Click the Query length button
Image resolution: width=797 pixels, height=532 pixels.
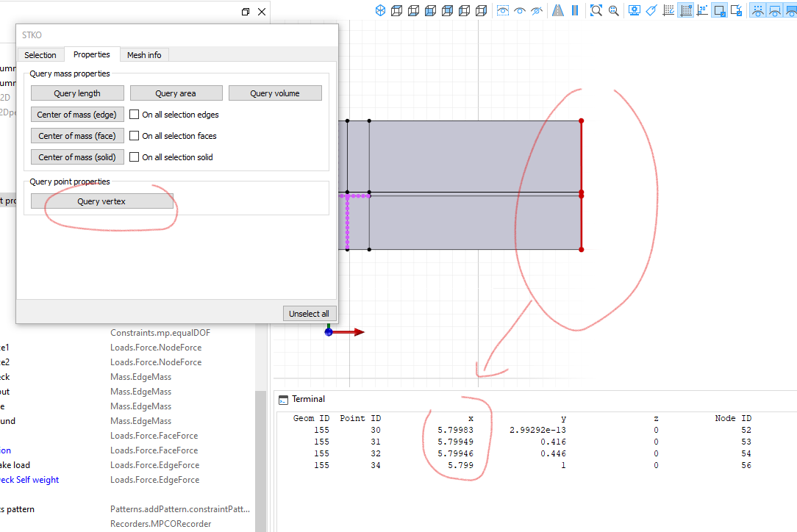(x=77, y=93)
